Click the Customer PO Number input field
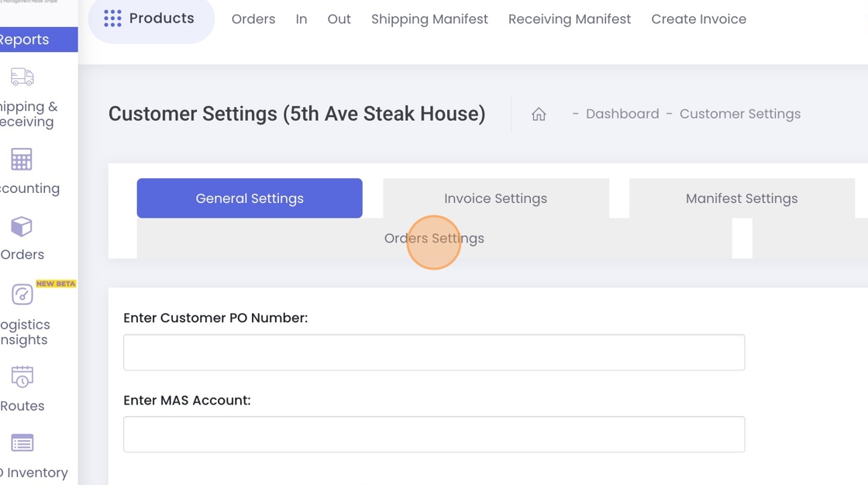Viewport: 868px width, 485px height. 434,352
